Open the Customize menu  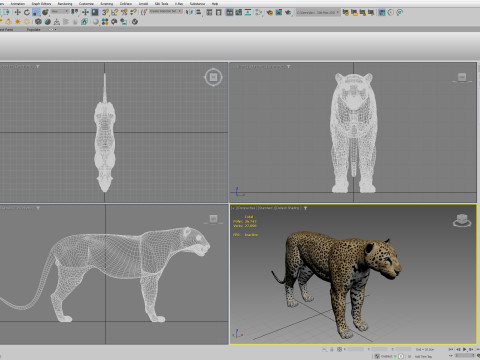coord(86,3)
